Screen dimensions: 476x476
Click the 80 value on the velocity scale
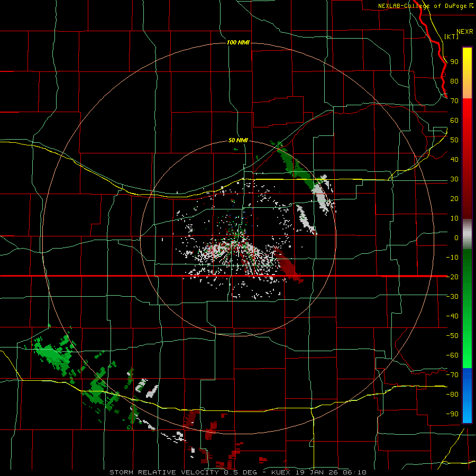click(x=454, y=81)
